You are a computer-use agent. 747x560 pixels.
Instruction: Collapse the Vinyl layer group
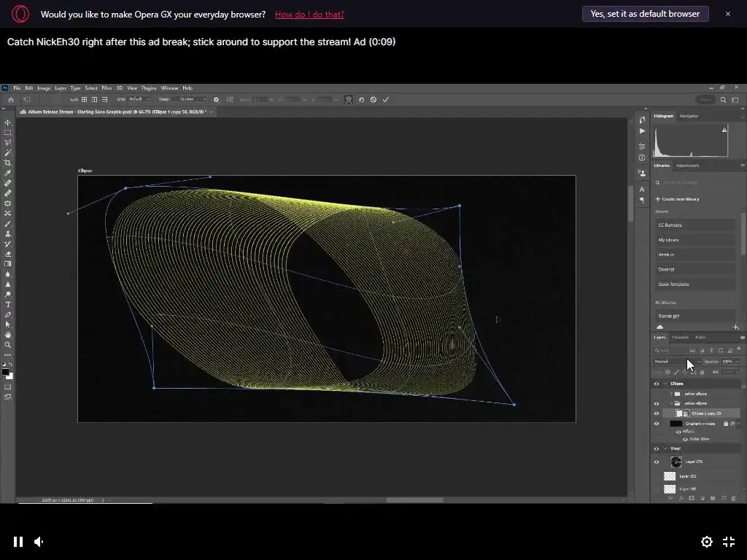pyautogui.click(x=665, y=448)
